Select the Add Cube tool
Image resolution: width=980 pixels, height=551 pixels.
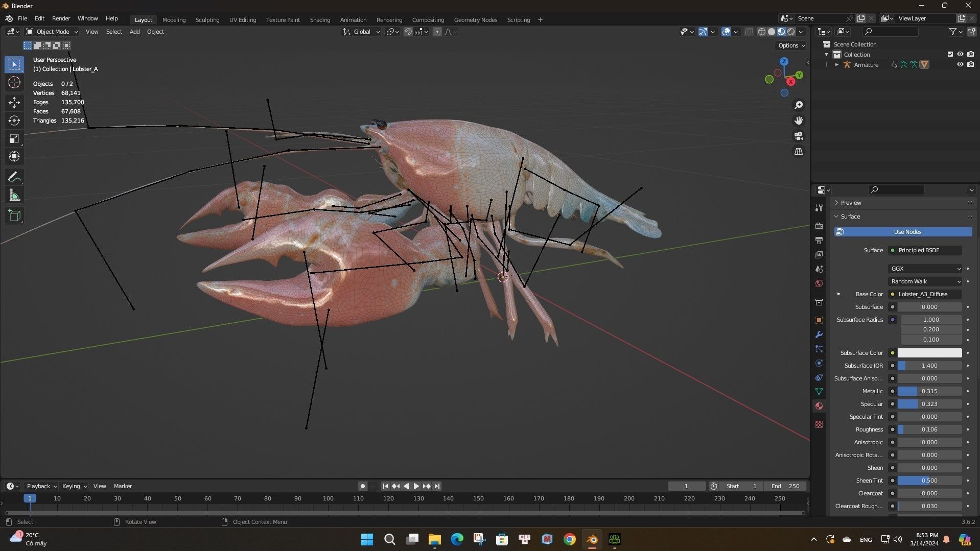tap(14, 215)
